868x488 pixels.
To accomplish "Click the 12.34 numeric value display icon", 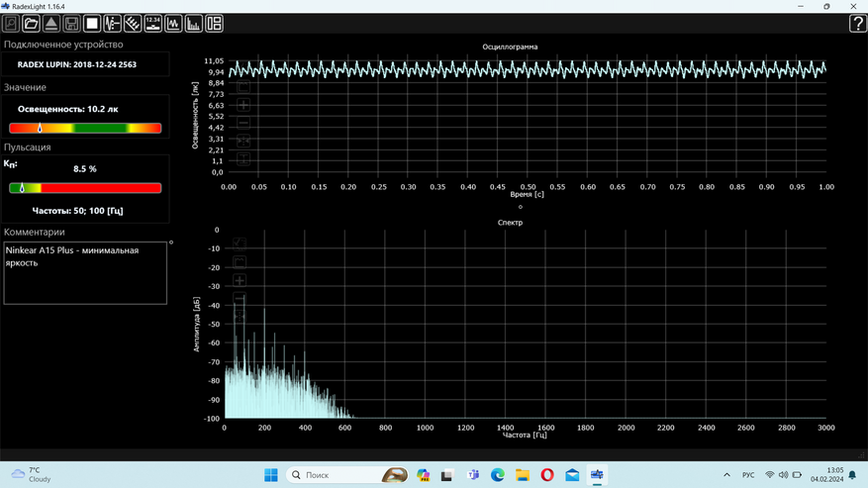I will (x=152, y=24).
